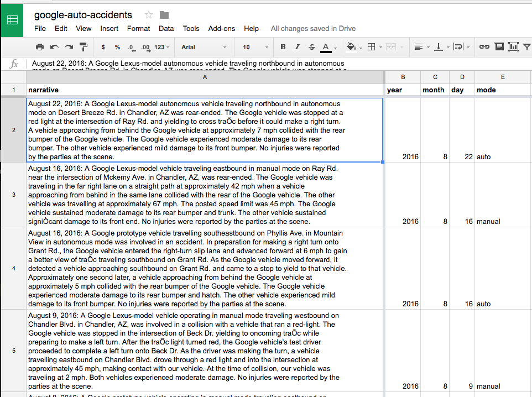Toggle strikethrough formatting
The width and height of the screenshot is (532, 397).
312,47
